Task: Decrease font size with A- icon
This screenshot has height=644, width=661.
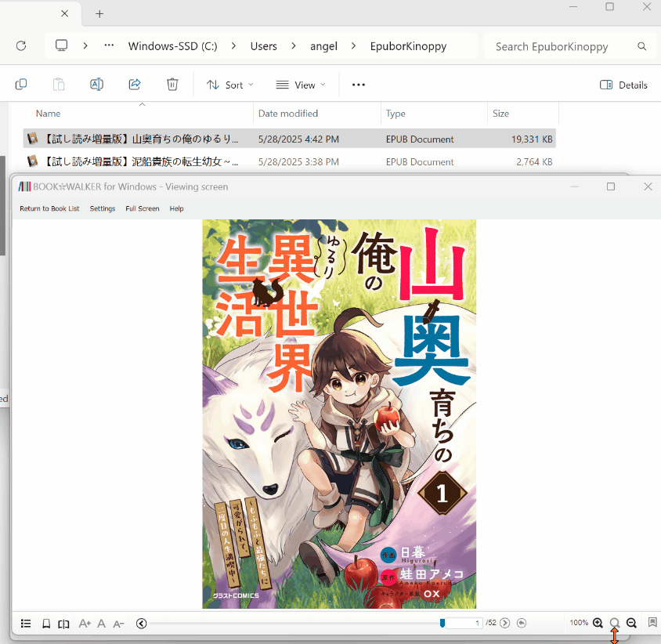Action: click(118, 624)
